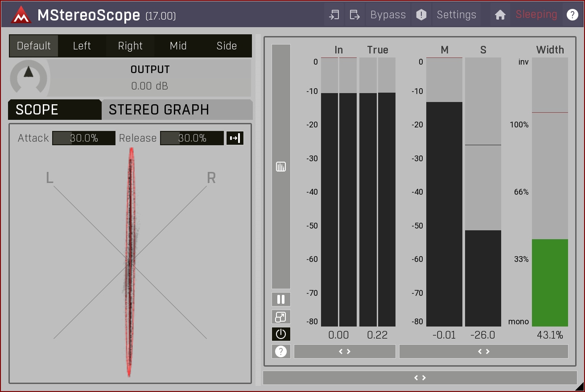Click the exclamation warning icon

coord(421,15)
